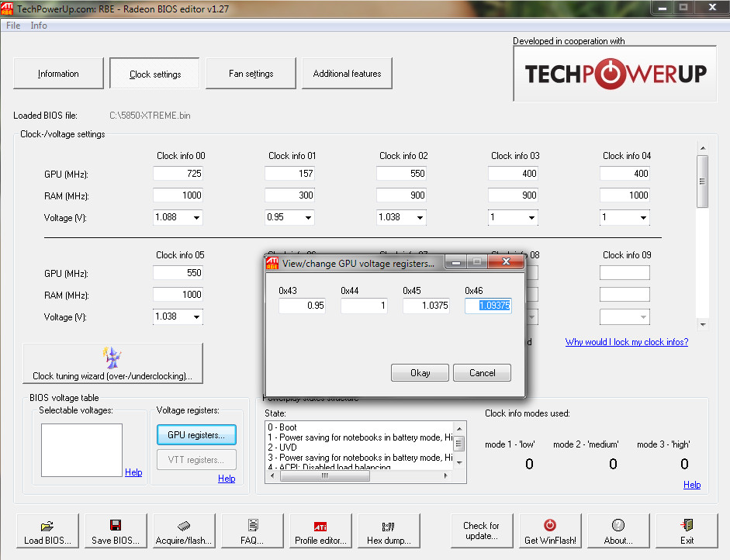The width and height of the screenshot is (730, 560).
Task: Expand Clock info 03 voltage dropdown
Action: (531, 217)
